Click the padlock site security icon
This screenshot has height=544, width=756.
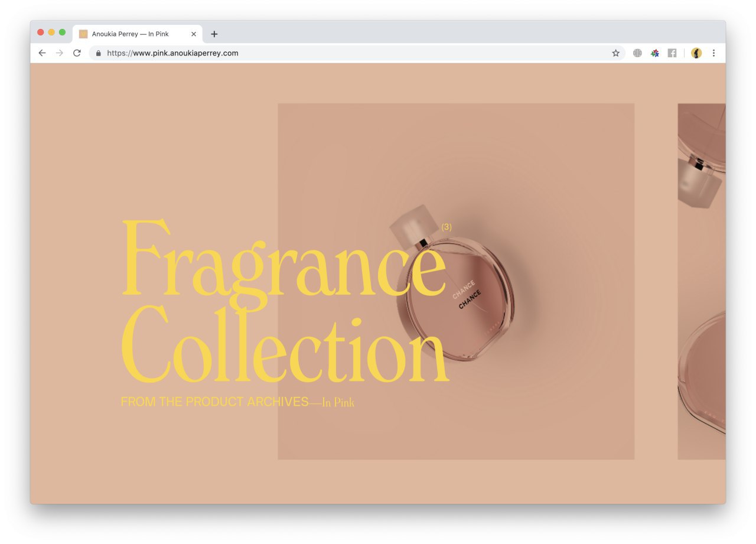point(99,53)
